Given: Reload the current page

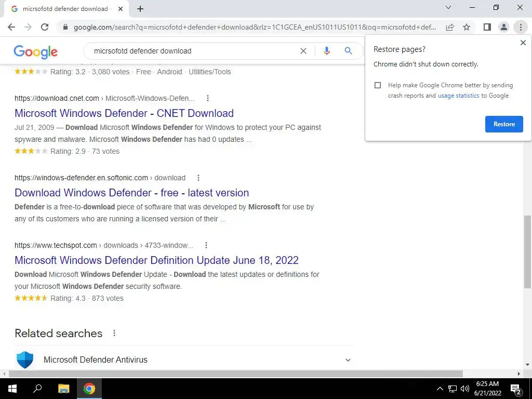Looking at the screenshot, I should (x=45, y=27).
